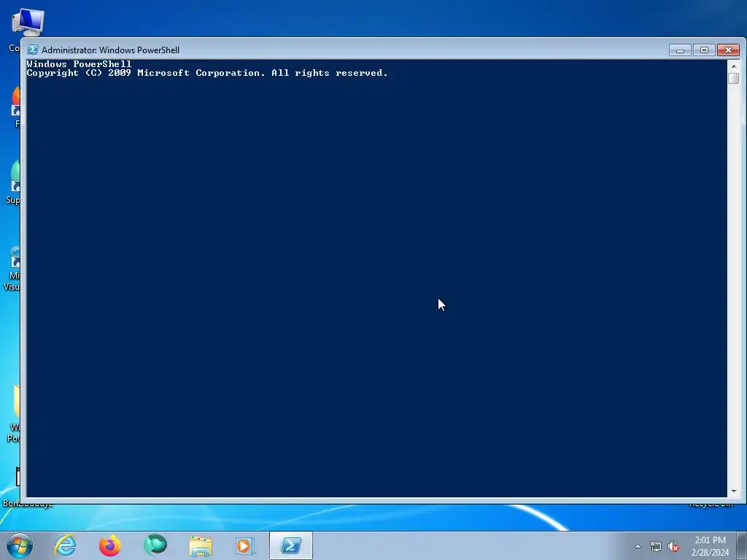Open the green globe browser taskbar icon
747x560 pixels.
point(155,545)
